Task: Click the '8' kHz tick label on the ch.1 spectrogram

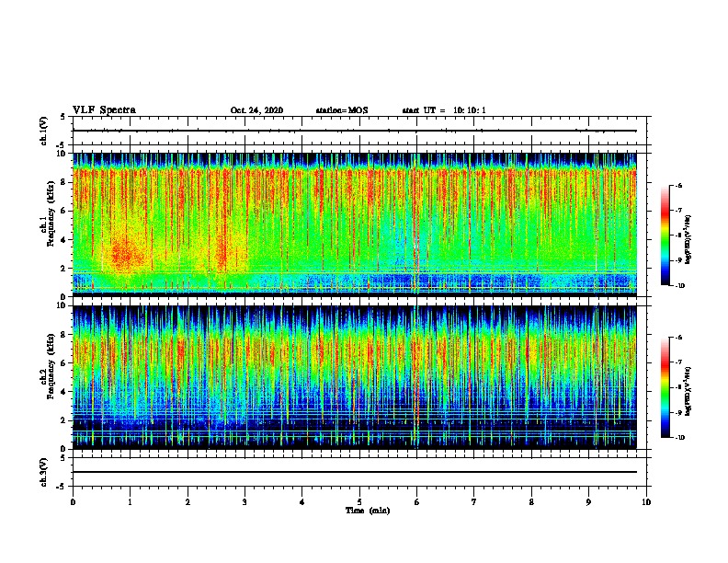Action: [x=63, y=182]
